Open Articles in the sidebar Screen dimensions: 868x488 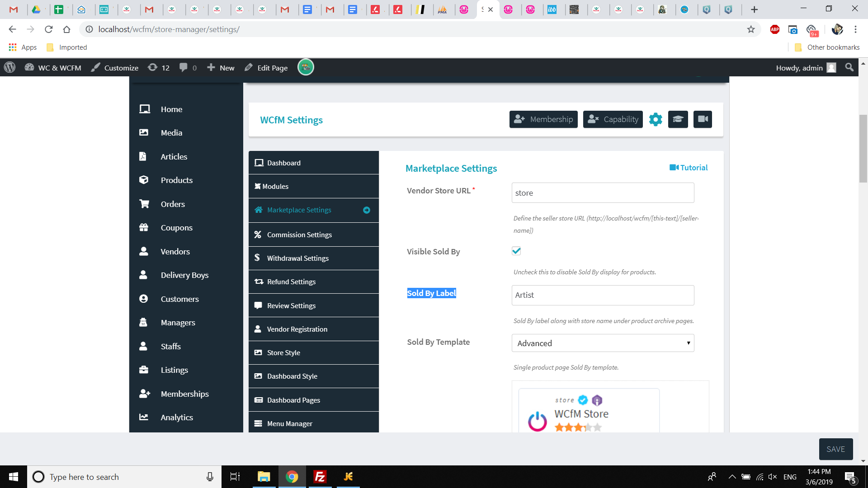(186, 156)
